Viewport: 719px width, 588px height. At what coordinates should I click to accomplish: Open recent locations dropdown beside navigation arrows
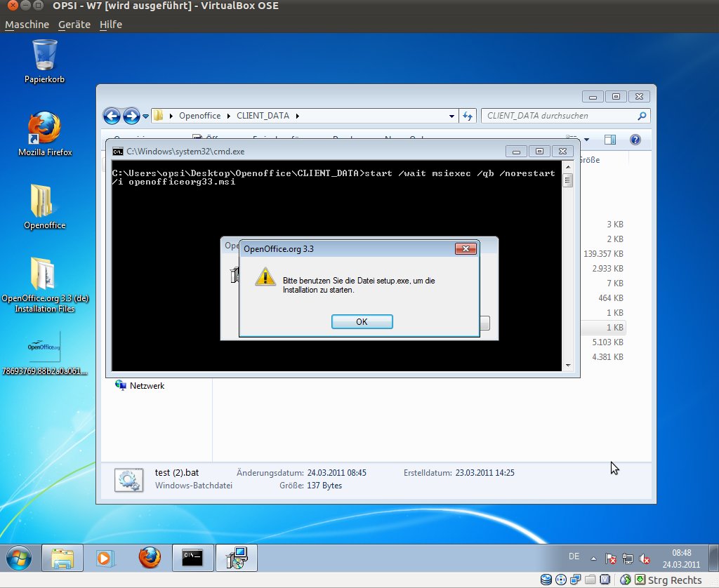[145, 116]
